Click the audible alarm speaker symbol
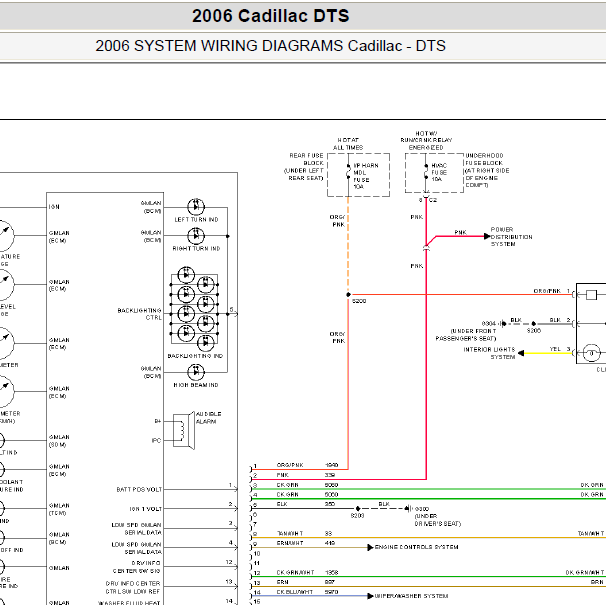 click(x=184, y=431)
